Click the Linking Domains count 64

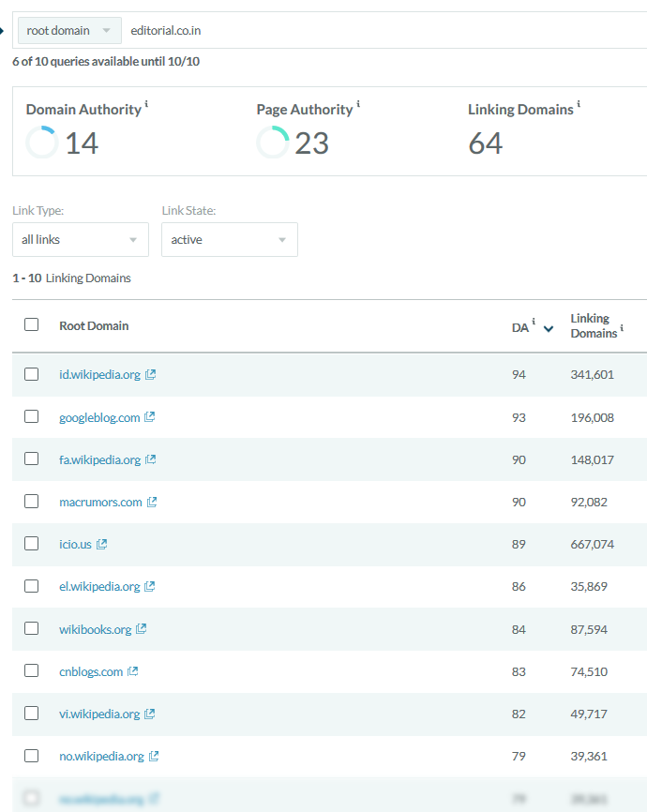click(486, 143)
